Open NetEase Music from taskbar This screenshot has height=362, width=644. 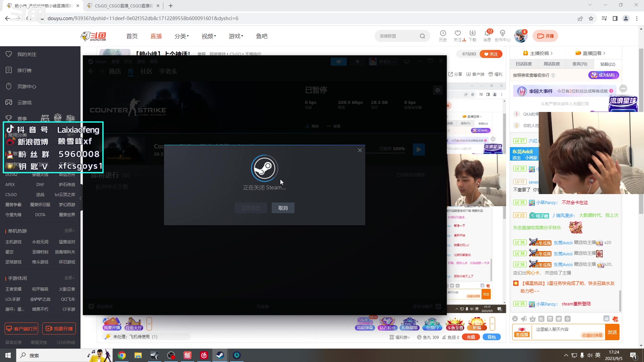(204, 355)
